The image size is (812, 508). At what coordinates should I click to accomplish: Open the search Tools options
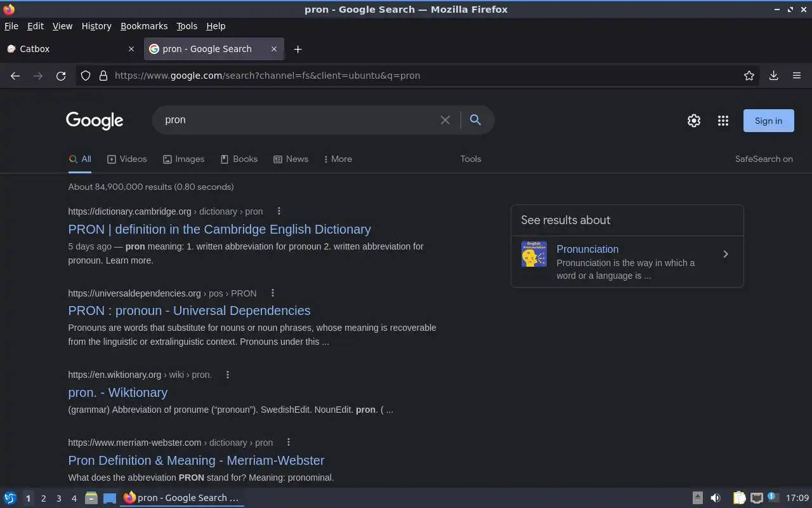(471, 159)
